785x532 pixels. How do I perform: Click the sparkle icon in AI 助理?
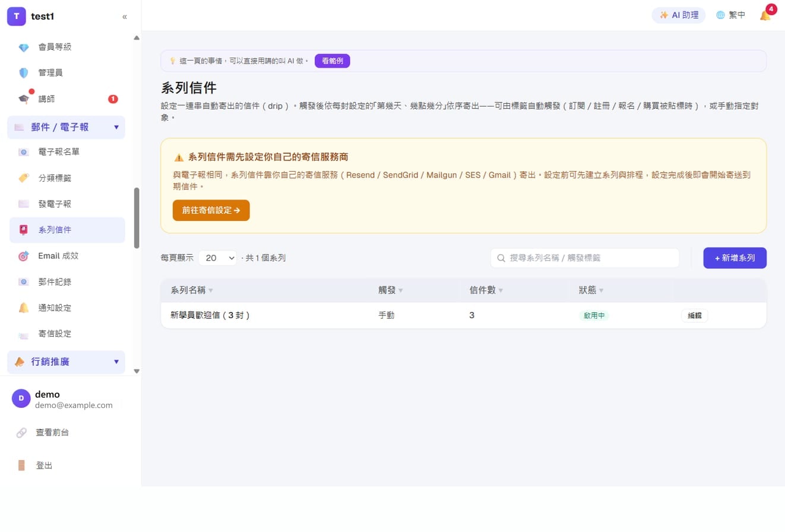click(x=664, y=15)
